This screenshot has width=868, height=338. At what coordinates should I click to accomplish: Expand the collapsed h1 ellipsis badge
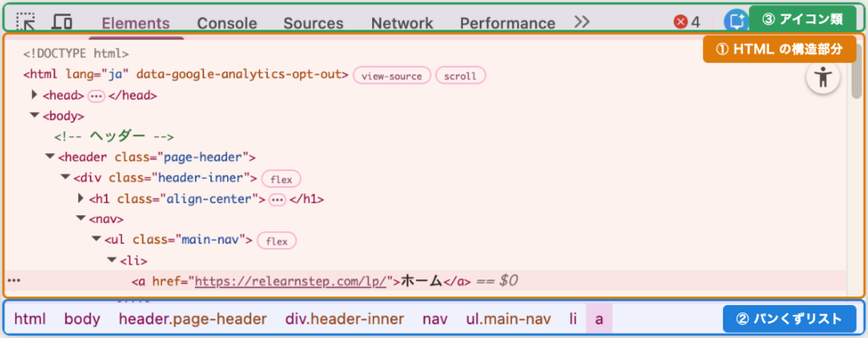click(277, 199)
